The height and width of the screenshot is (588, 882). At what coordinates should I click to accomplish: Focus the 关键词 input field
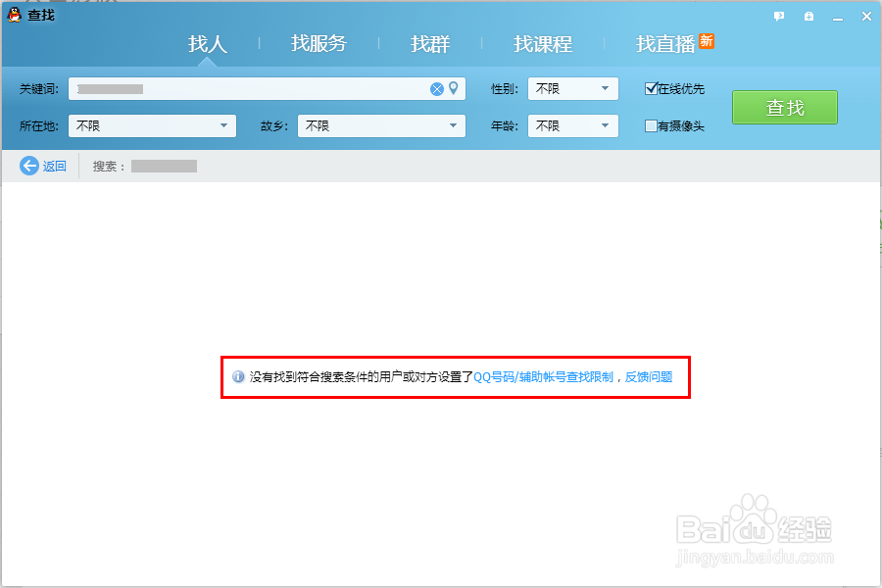point(267,89)
